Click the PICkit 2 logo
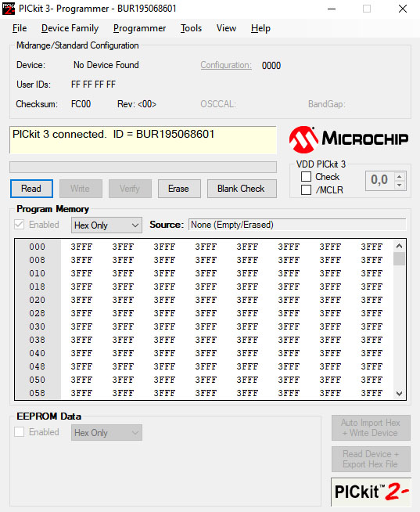The image size is (420, 512). (371, 492)
